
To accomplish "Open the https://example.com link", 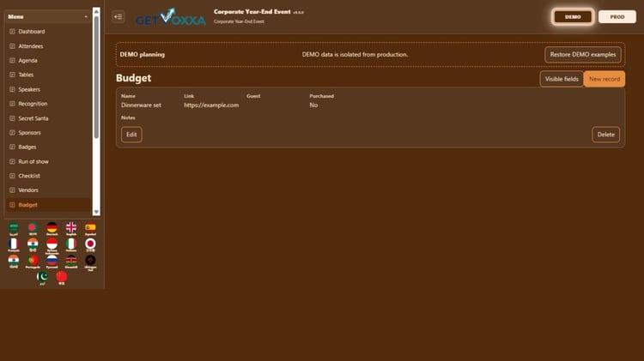I will [211, 105].
